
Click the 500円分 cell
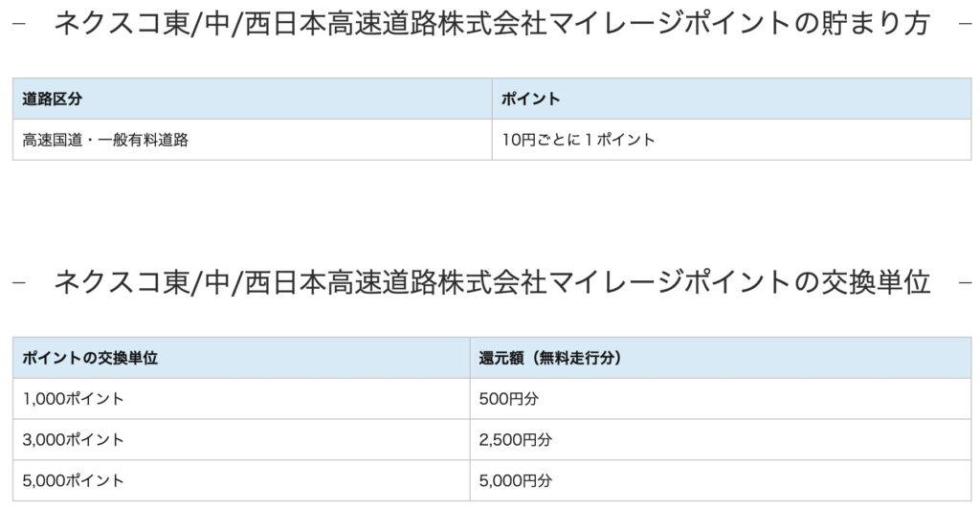pos(508,399)
